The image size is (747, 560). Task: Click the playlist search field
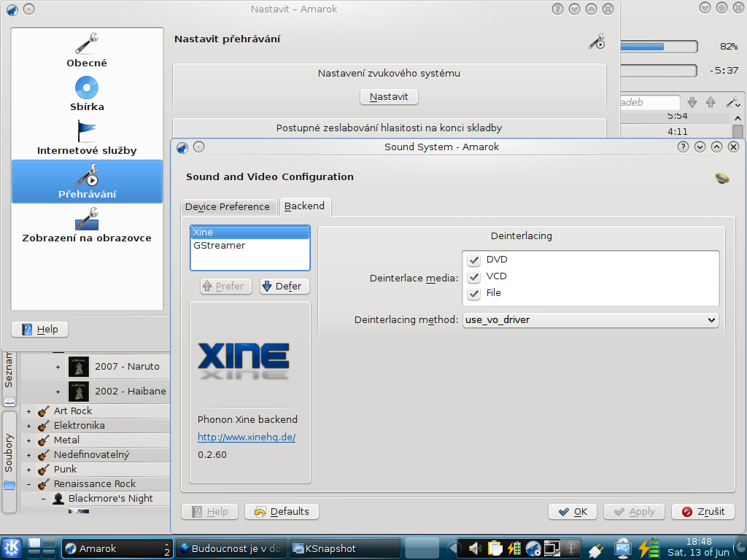(650, 102)
